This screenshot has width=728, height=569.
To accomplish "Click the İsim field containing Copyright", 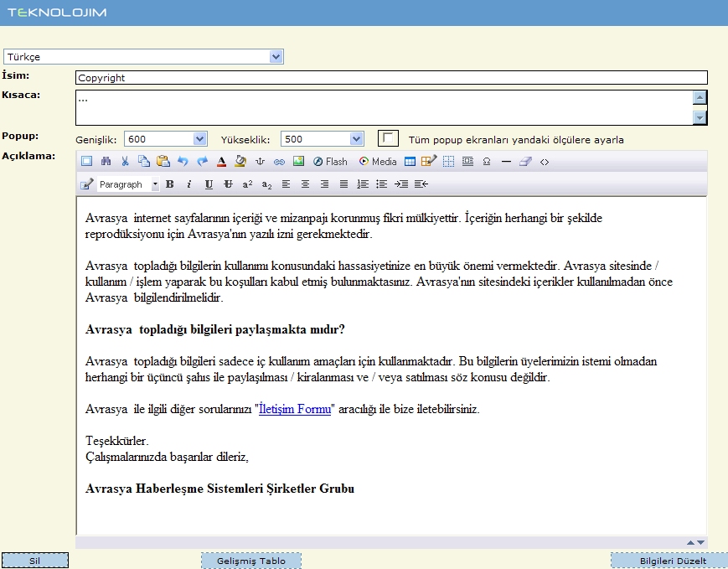I will coord(391,78).
